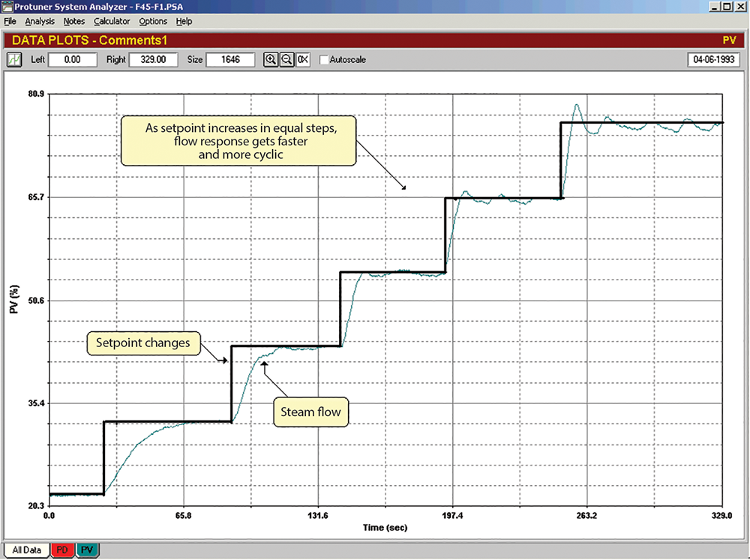Open the File menu
Image resolution: width=750 pixels, height=560 pixels.
10,21
